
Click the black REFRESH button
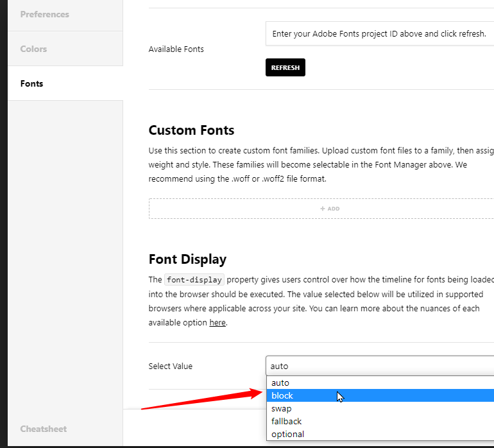click(285, 67)
